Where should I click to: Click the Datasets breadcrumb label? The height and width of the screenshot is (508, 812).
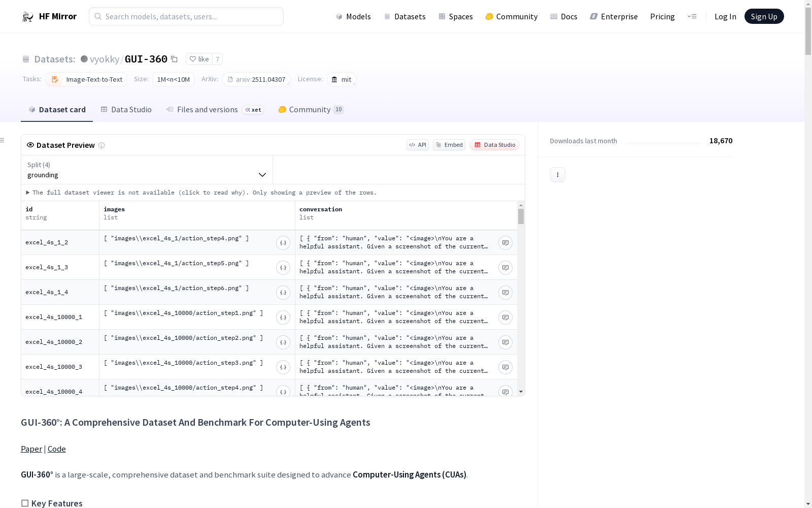coord(55,59)
